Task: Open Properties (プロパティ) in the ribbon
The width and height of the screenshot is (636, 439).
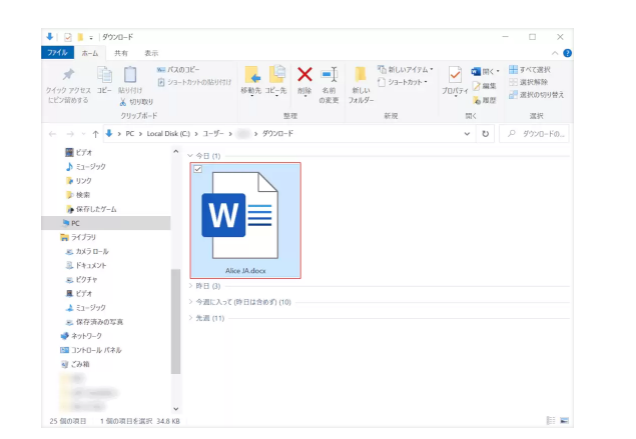Action: click(455, 80)
